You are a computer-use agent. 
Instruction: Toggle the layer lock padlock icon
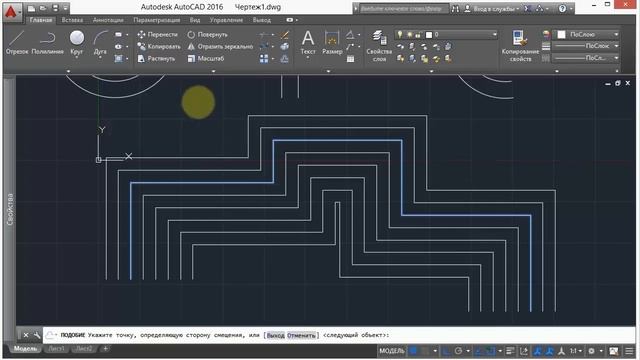(x=418, y=35)
